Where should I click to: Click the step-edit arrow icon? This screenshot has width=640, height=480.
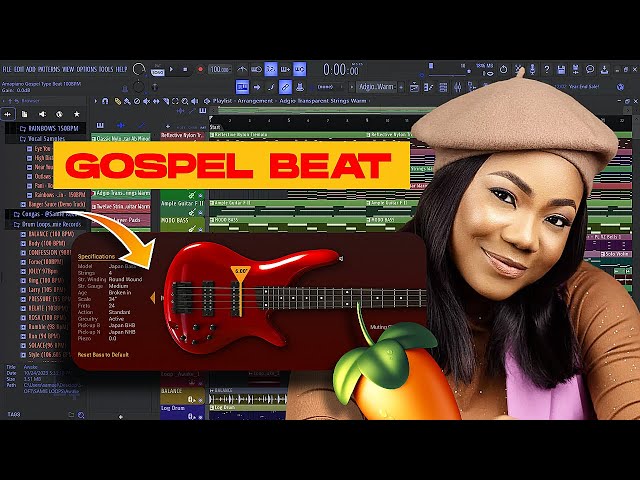256,87
